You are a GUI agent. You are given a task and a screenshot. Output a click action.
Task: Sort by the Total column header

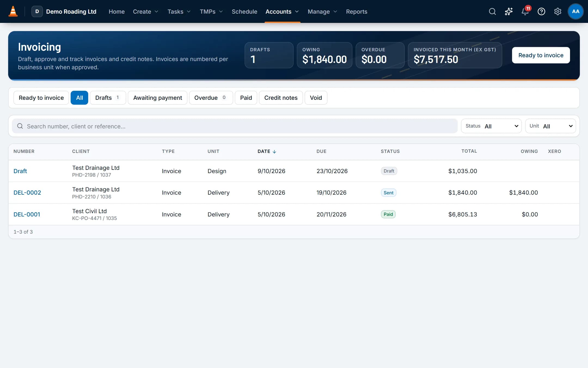pos(469,151)
